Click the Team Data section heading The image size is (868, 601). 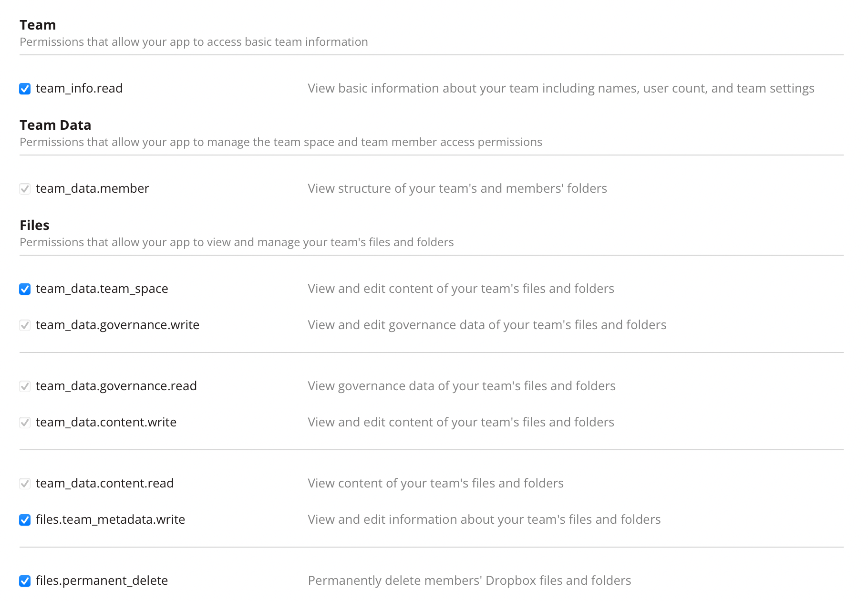click(x=55, y=125)
